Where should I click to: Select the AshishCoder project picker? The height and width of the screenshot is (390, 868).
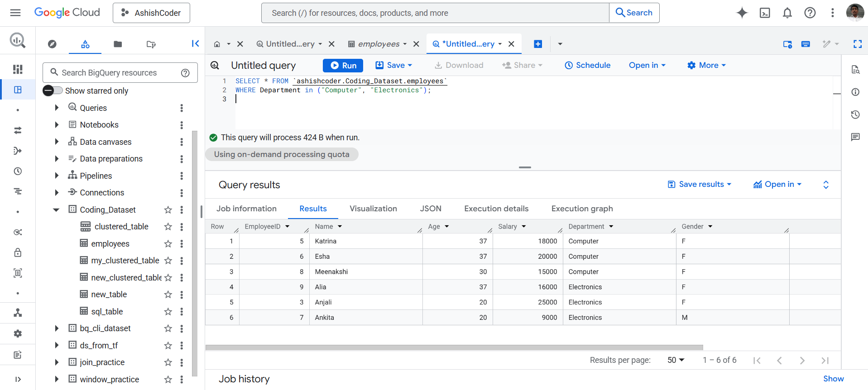[151, 13]
